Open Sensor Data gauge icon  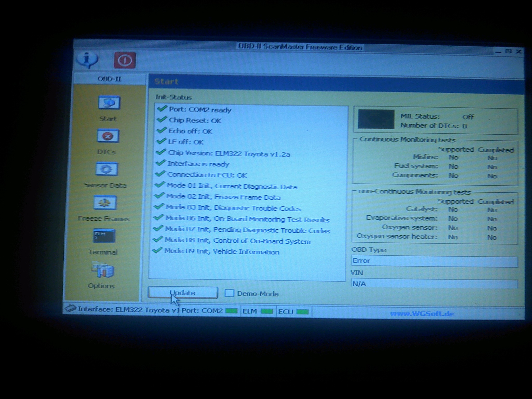coord(107,169)
